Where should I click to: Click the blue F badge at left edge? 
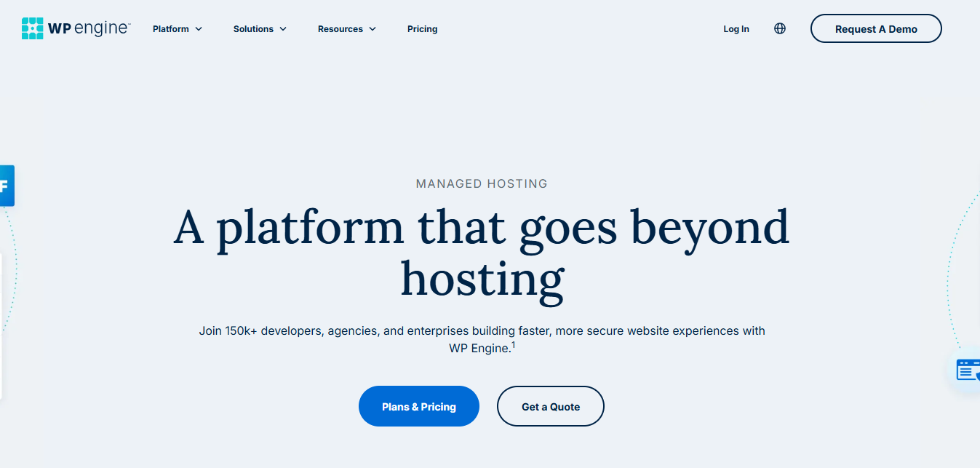point(7,186)
